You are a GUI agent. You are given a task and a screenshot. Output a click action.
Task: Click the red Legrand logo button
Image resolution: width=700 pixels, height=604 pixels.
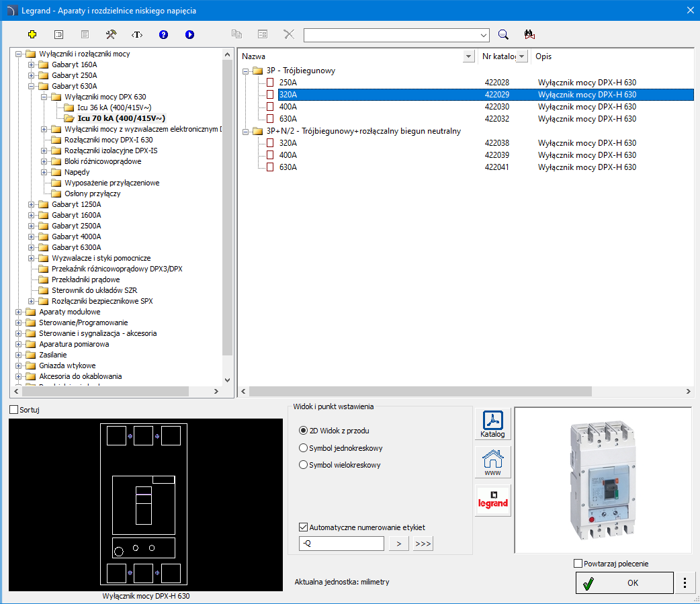492,501
